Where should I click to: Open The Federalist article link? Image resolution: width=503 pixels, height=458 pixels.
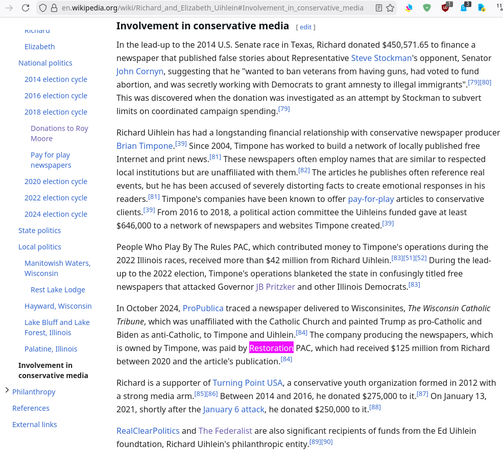[225, 431]
